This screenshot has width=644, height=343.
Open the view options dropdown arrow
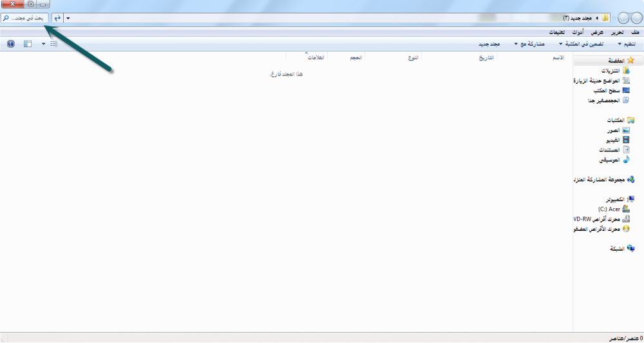click(x=44, y=44)
